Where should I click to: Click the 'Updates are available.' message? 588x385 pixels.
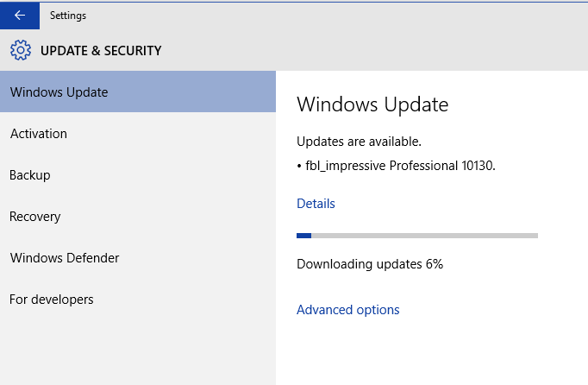pyautogui.click(x=359, y=142)
